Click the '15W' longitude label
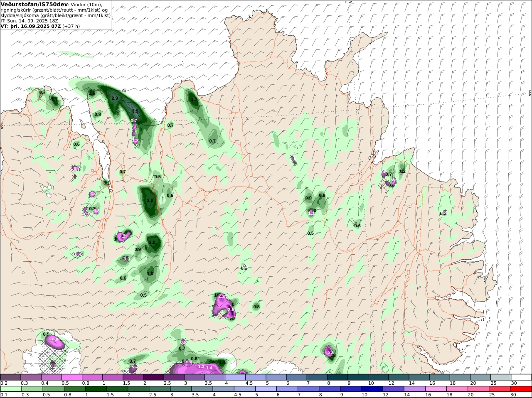This screenshot has width=532, height=398. 347,2
